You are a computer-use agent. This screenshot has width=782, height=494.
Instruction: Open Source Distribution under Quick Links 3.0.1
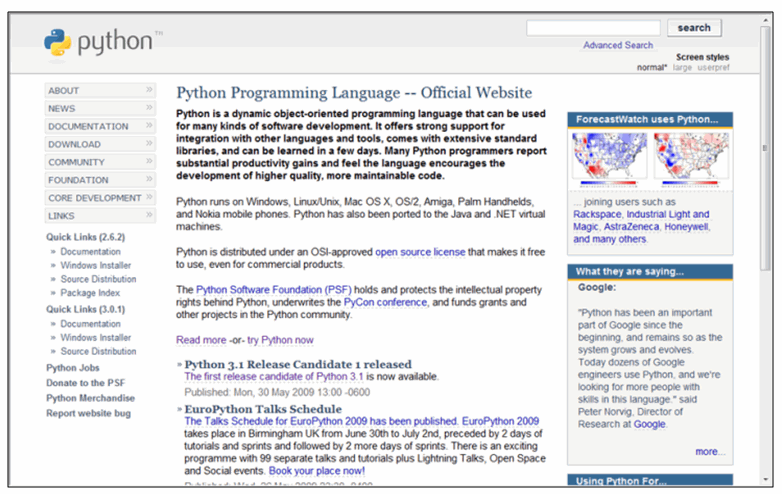(x=98, y=351)
